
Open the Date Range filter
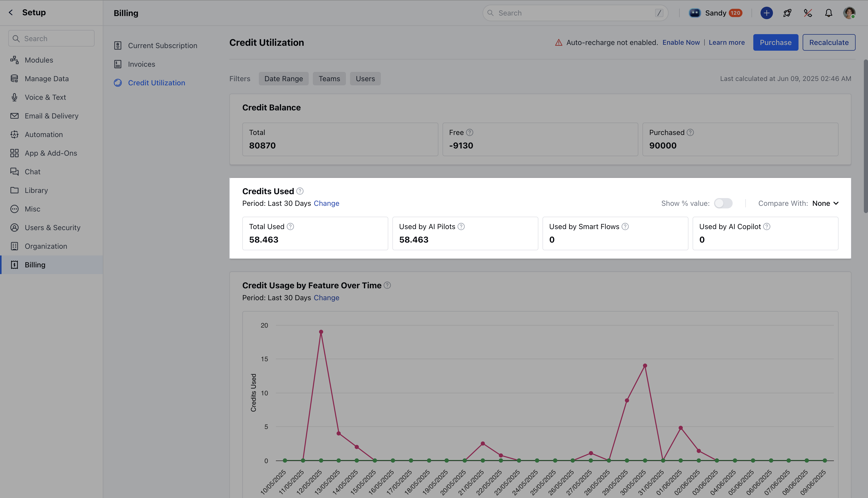pos(284,79)
